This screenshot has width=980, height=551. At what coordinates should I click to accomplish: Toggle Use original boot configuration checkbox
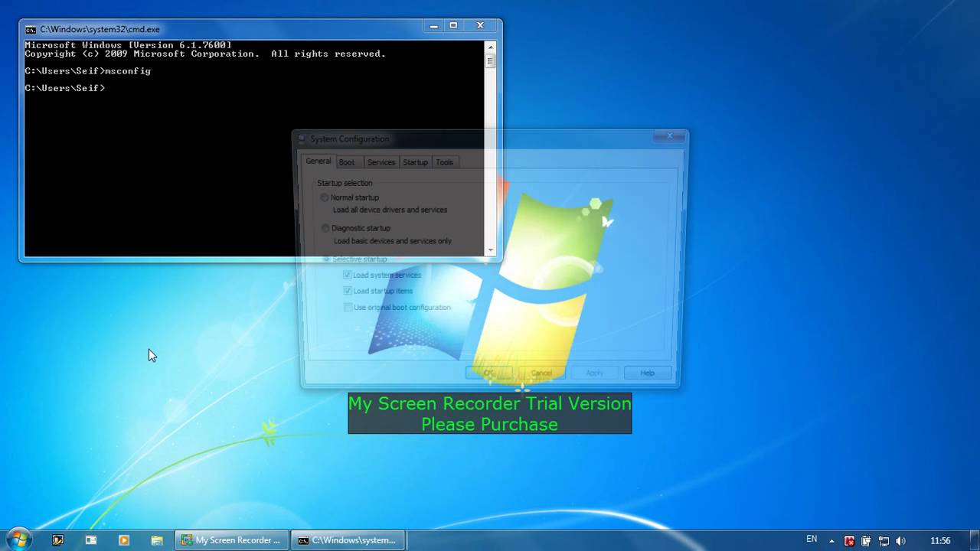(x=348, y=307)
